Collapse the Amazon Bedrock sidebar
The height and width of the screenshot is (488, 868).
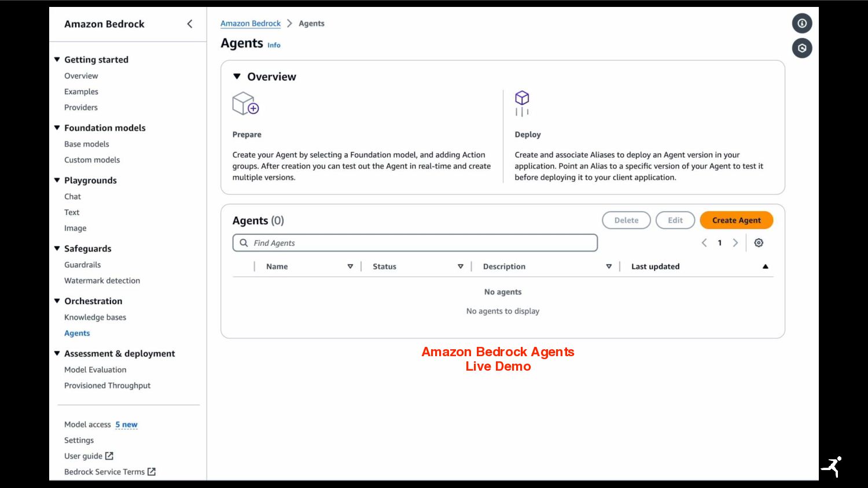tap(190, 24)
